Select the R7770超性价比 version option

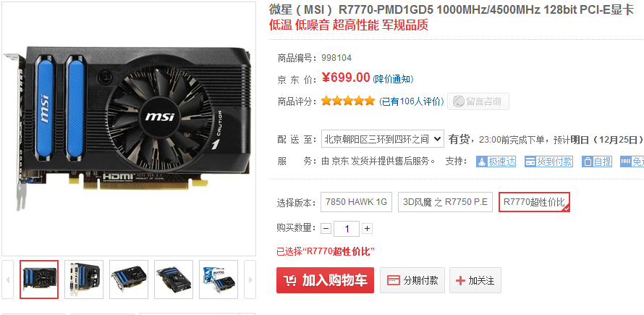tap(534, 202)
